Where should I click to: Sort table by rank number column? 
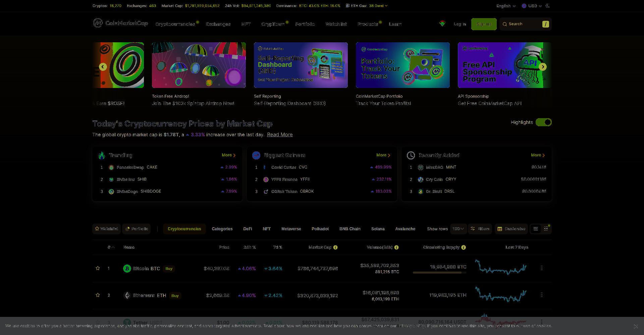111,247
